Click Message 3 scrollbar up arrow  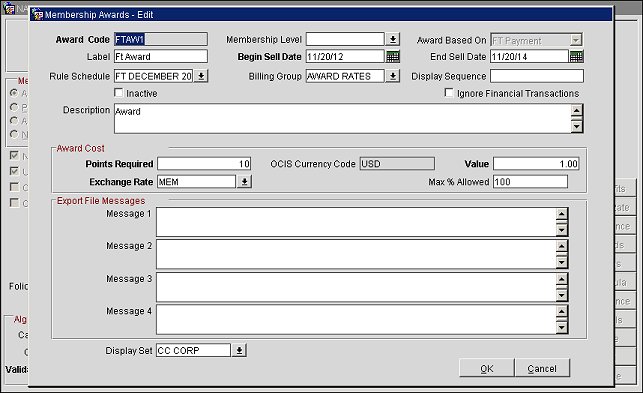tap(561, 279)
